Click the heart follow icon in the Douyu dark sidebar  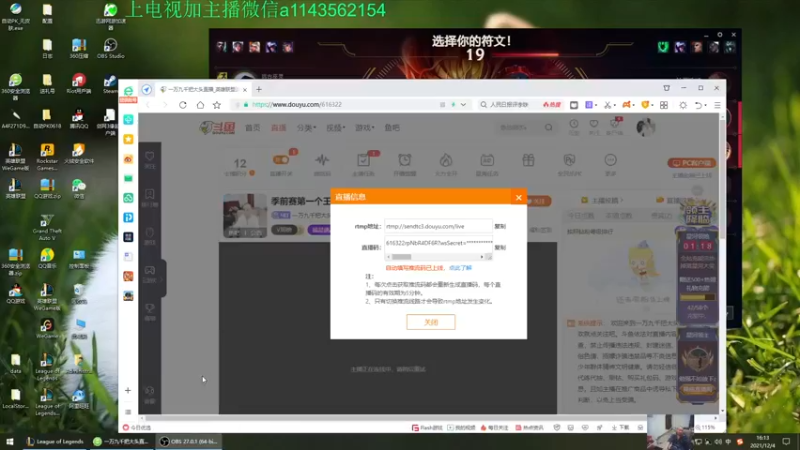(x=149, y=156)
